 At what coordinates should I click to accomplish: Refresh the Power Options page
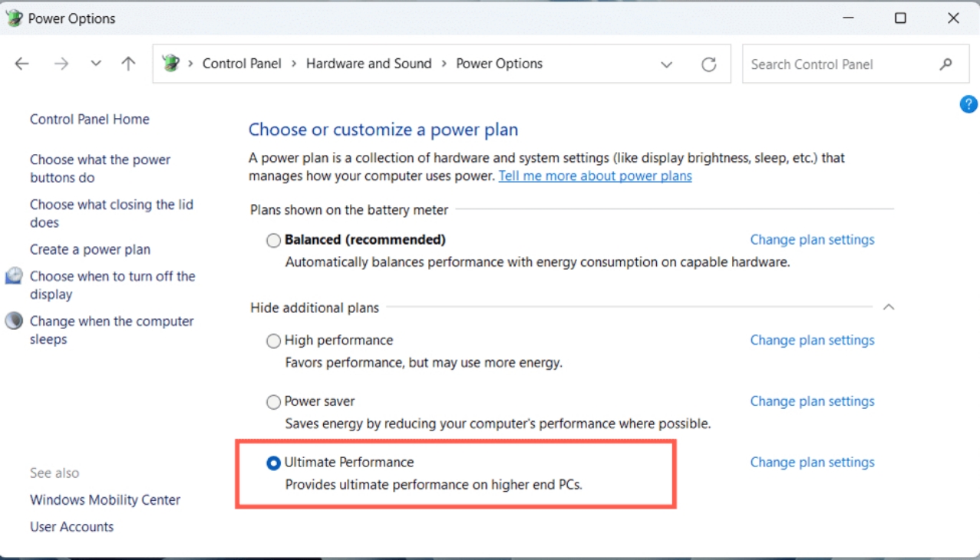tap(709, 64)
